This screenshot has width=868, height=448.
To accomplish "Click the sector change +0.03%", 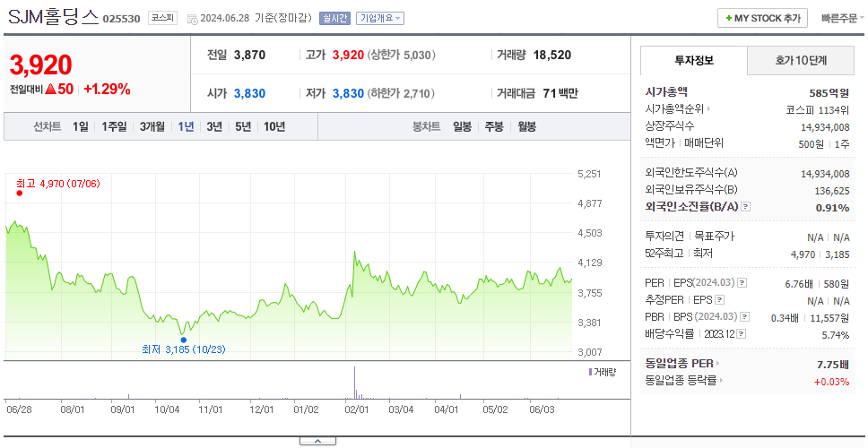I will point(831,381).
